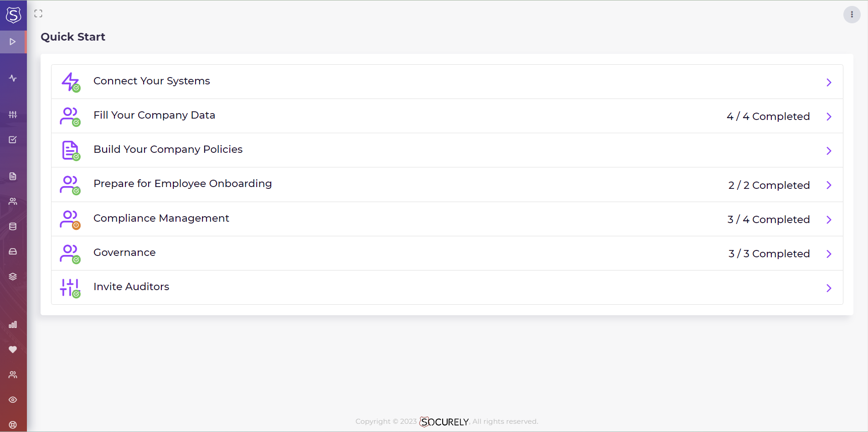The height and width of the screenshot is (432, 868).
Task: Click the help/support icon at sidebar bottom
Action: pos(13,425)
